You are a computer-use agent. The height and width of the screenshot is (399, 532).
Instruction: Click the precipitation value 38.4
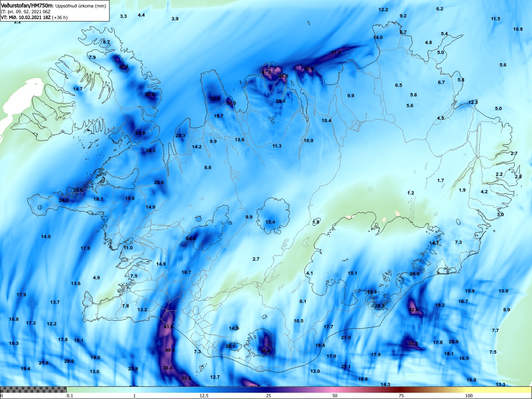tap(167, 368)
